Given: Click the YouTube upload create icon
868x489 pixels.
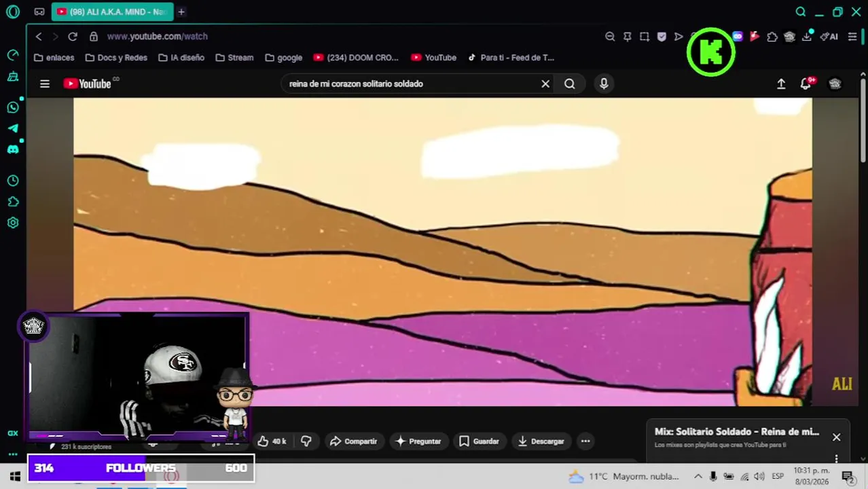Looking at the screenshot, I should click(x=781, y=84).
